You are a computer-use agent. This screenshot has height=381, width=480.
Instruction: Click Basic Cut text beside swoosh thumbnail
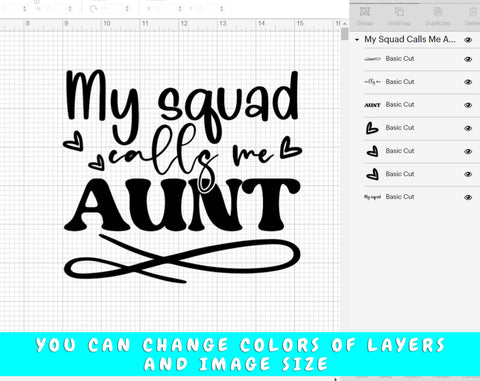coord(400,58)
